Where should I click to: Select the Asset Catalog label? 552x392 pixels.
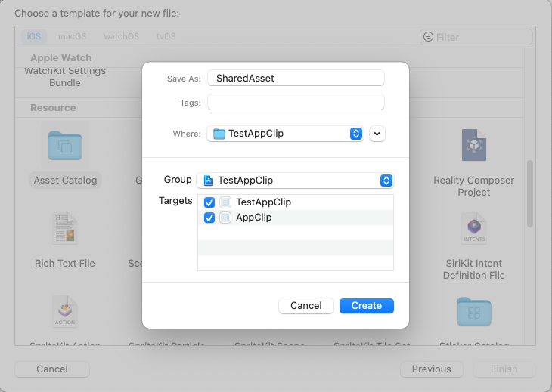(x=65, y=181)
